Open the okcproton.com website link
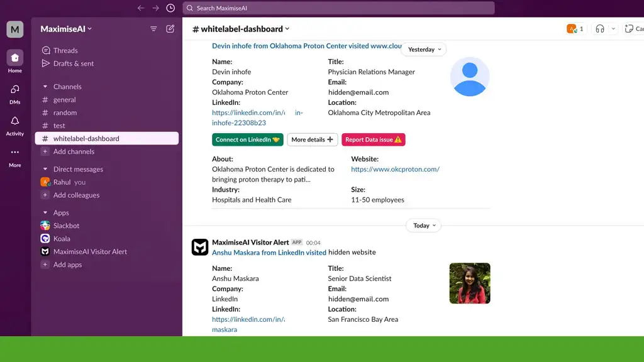Screen dimensions: 644x362 pos(395,169)
